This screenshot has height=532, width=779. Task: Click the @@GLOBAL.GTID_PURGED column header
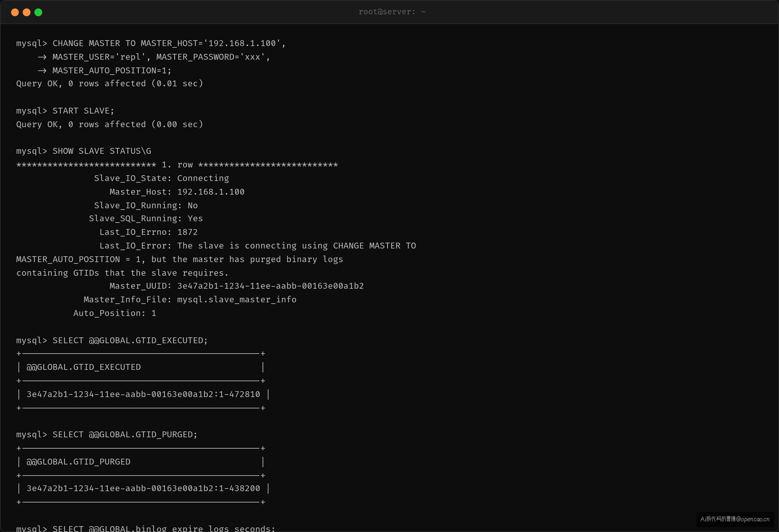tap(79, 462)
